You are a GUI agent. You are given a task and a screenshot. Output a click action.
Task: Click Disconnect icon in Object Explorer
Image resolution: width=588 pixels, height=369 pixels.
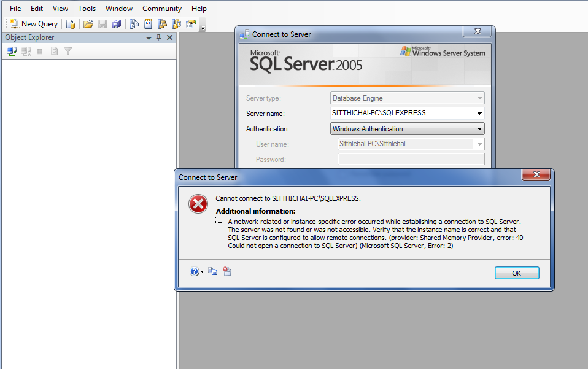(x=26, y=52)
